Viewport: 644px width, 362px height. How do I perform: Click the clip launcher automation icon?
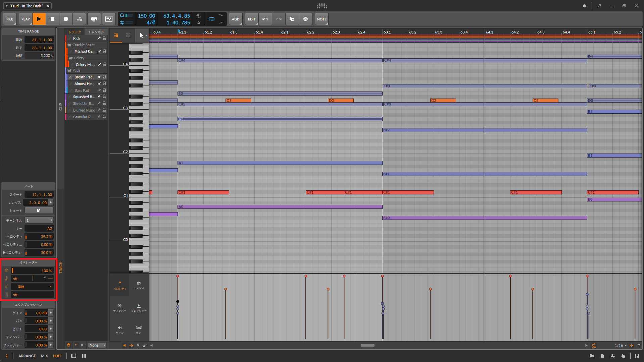point(109,19)
